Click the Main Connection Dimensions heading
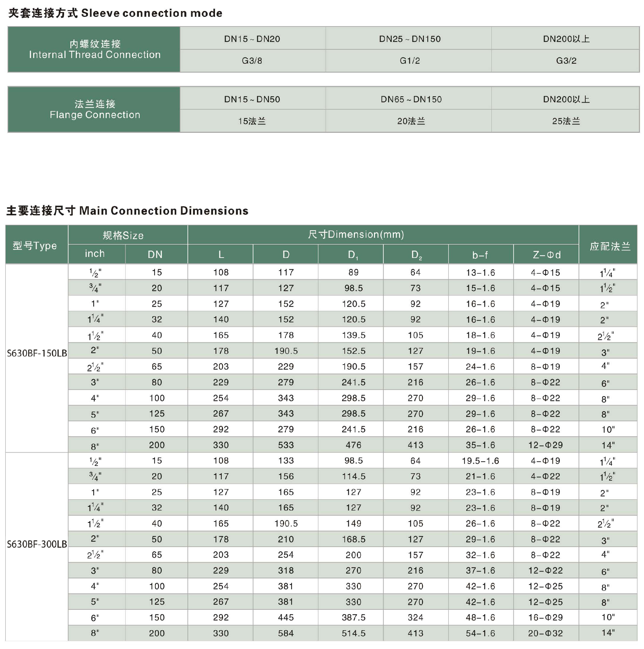The width and height of the screenshot is (644, 649). tap(127, 211)
